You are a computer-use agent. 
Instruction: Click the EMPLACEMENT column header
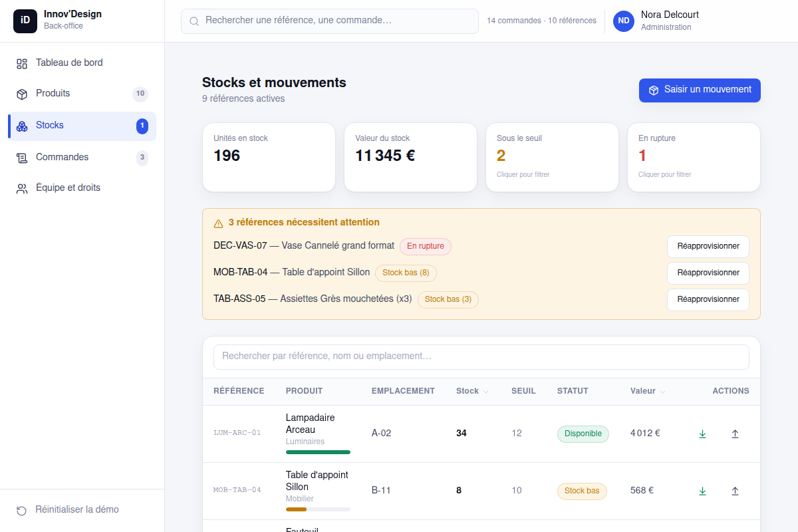click(x=403, y=391)
